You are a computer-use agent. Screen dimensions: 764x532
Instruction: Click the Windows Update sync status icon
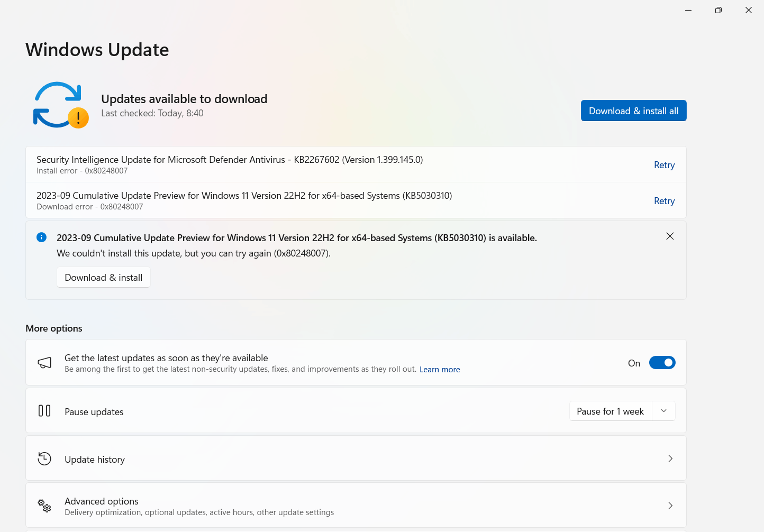(61, 105)
